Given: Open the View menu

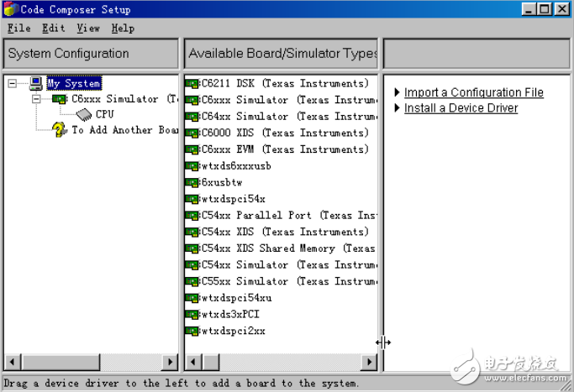Looking at the screenshot, I should (88, 29).
